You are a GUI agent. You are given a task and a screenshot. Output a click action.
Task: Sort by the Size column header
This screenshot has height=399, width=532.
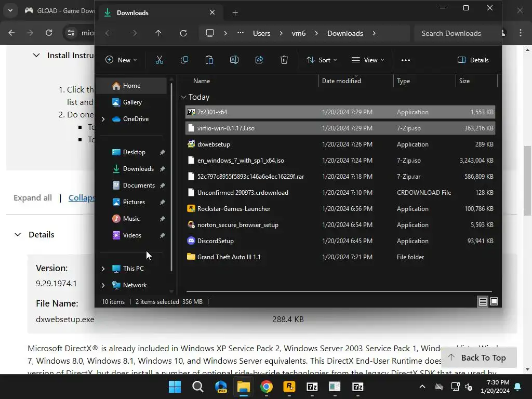tap(464, 81)
